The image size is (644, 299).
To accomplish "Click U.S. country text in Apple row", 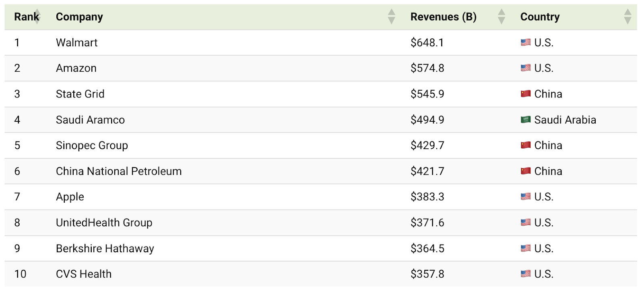I will tap(544, 197).
